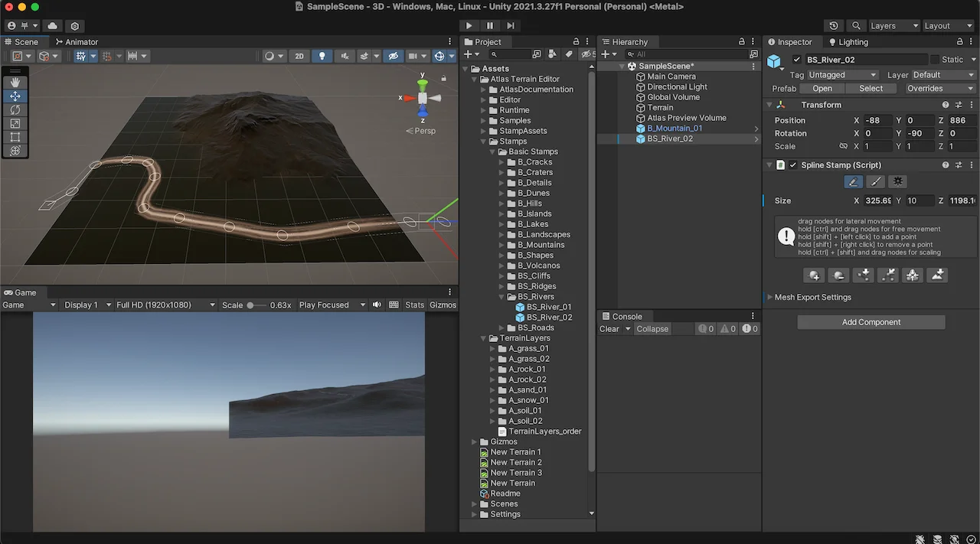Toggle Console Collapse button
This screenshot has height=544, width=980.
[653, 329]
